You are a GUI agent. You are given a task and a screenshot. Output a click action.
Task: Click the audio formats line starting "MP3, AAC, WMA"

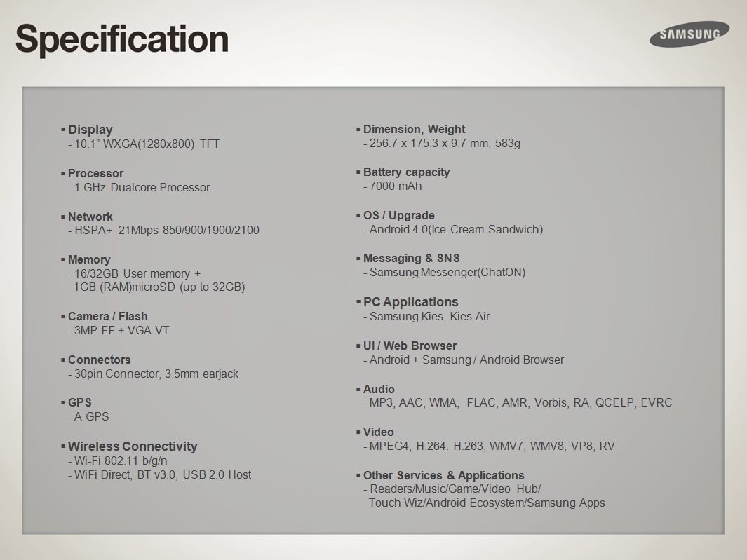tap(520, 403)
